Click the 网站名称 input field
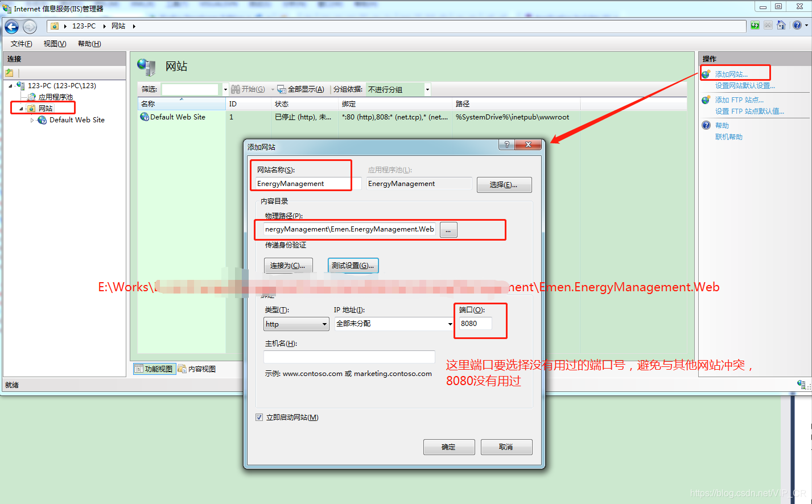Screen dimensions: 812x504 tap(308, 184)
